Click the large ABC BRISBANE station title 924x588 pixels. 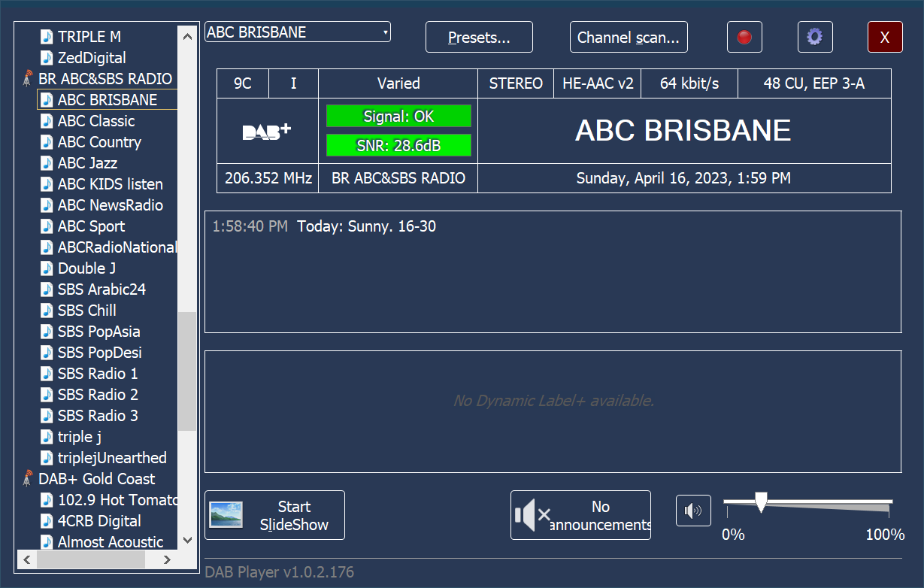[x=683, y=131]
